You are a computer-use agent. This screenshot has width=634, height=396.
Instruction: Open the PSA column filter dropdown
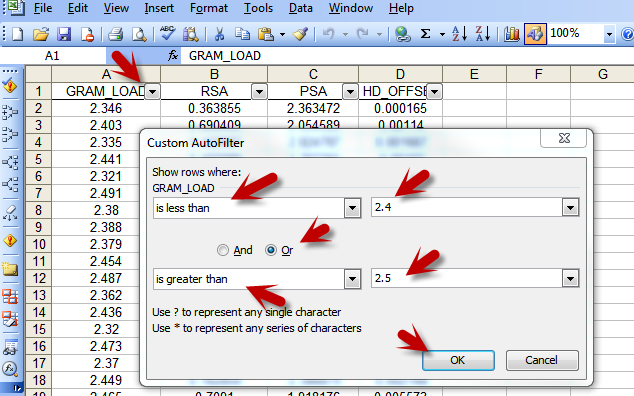click(350, 92)
